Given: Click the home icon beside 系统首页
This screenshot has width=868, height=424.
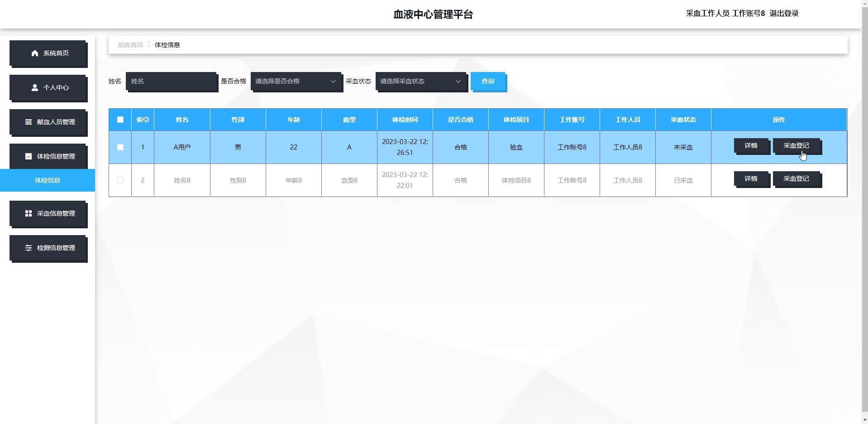Looking at the screenshot, I should click(x=35, y=53).
